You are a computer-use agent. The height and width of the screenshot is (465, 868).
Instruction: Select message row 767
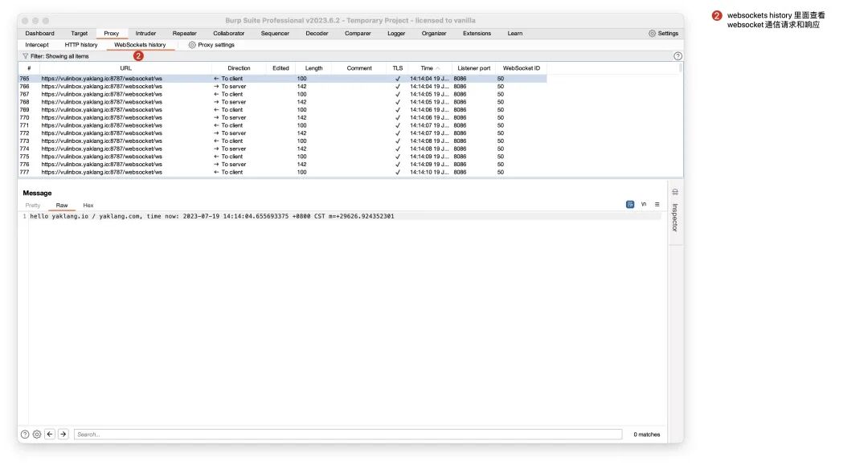pos(282,94)
